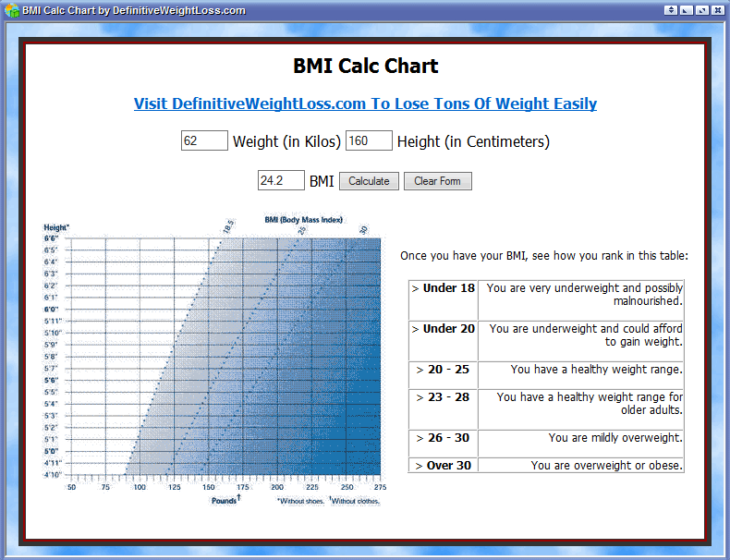The image size is (730, 560).
Task: Click 'You have a healthy weight range.' text
Action: (x=596, y=369)
